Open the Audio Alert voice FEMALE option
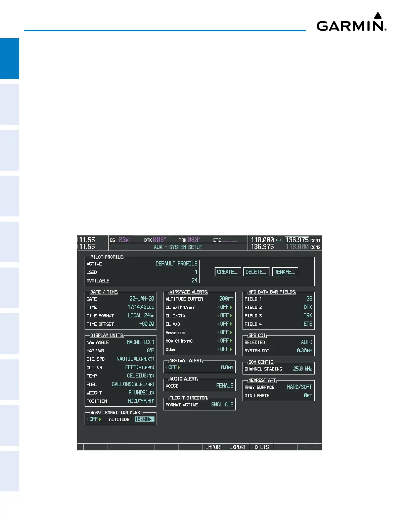The width and height of the screenshot is (411, 532). click(x=225, y=386)
